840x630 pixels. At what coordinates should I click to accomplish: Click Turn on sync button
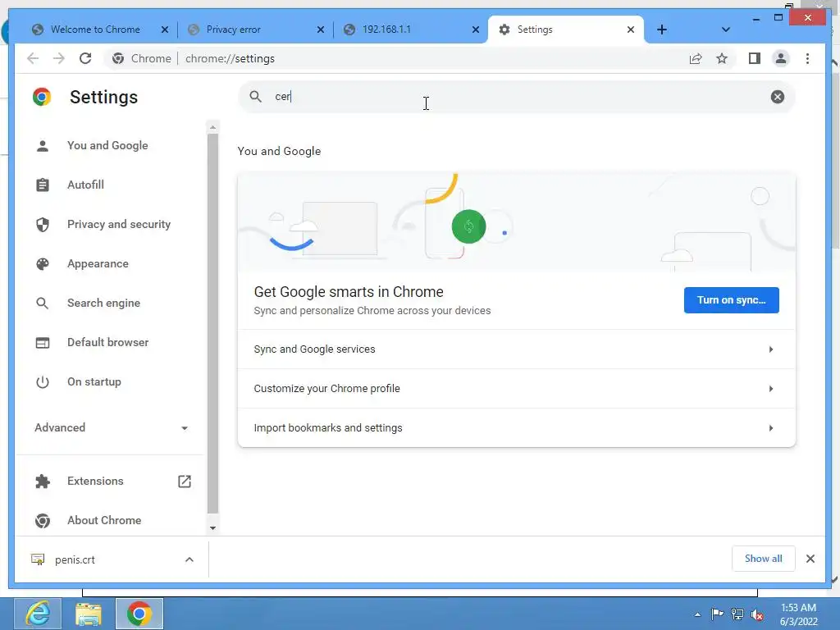[731, 300]
